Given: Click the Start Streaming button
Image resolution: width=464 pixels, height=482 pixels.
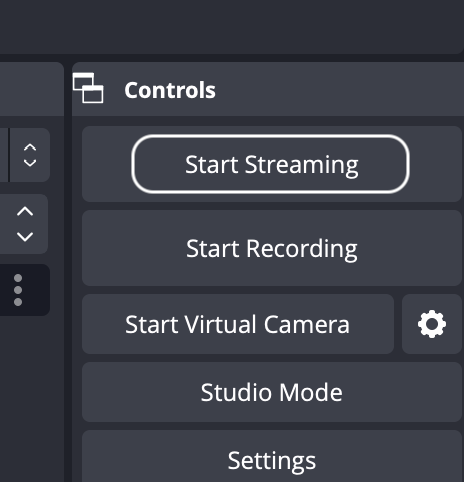Looking at the screenshot, I should point(270,164).
